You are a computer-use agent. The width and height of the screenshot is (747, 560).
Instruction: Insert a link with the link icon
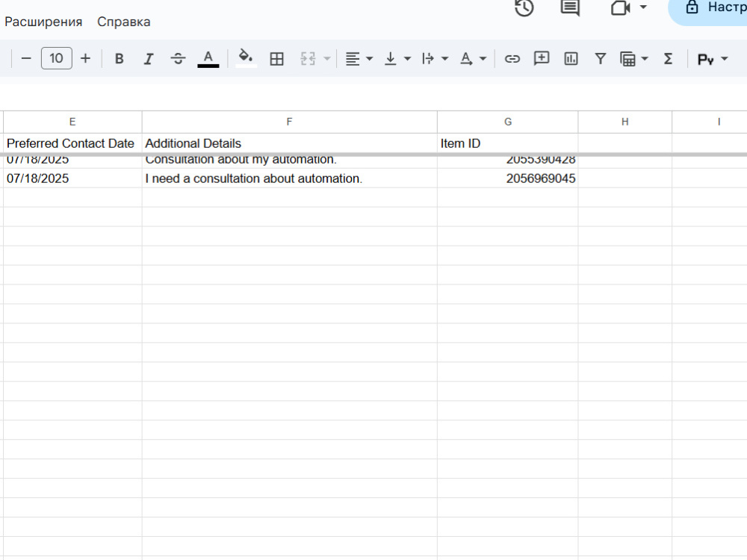click(x=512, y=58)
